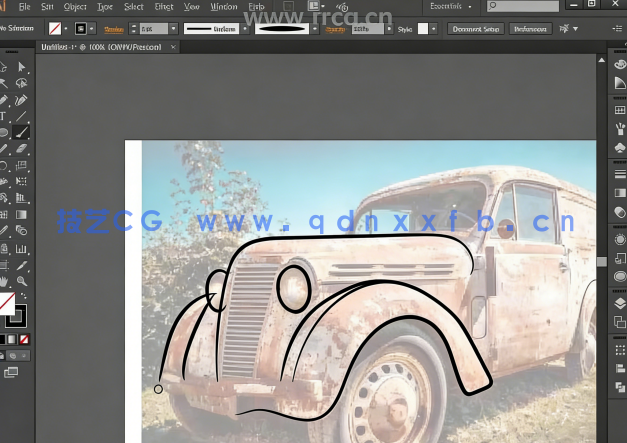Click the Preferences button

[530, 29]
